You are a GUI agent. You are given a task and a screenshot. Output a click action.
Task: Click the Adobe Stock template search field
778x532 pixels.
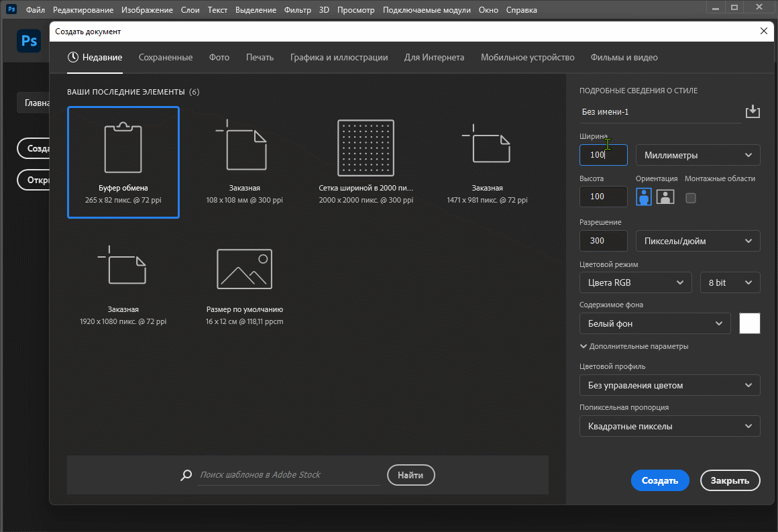[289, 475]
